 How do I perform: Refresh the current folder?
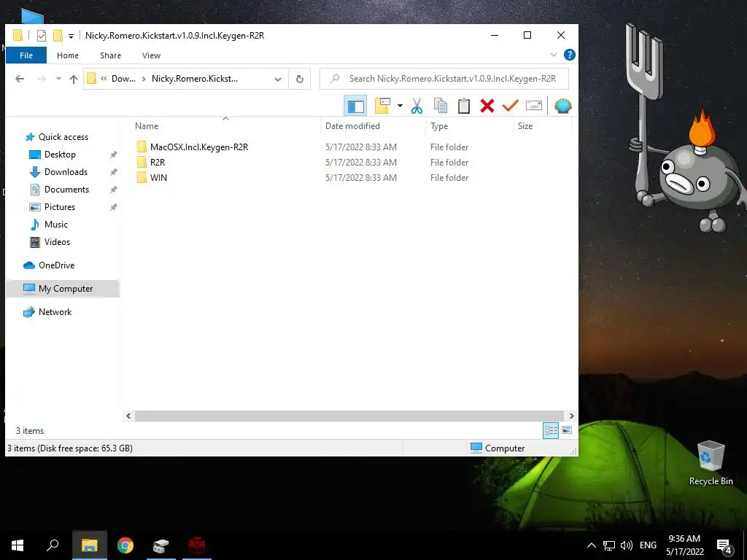(x=299, y=79)
